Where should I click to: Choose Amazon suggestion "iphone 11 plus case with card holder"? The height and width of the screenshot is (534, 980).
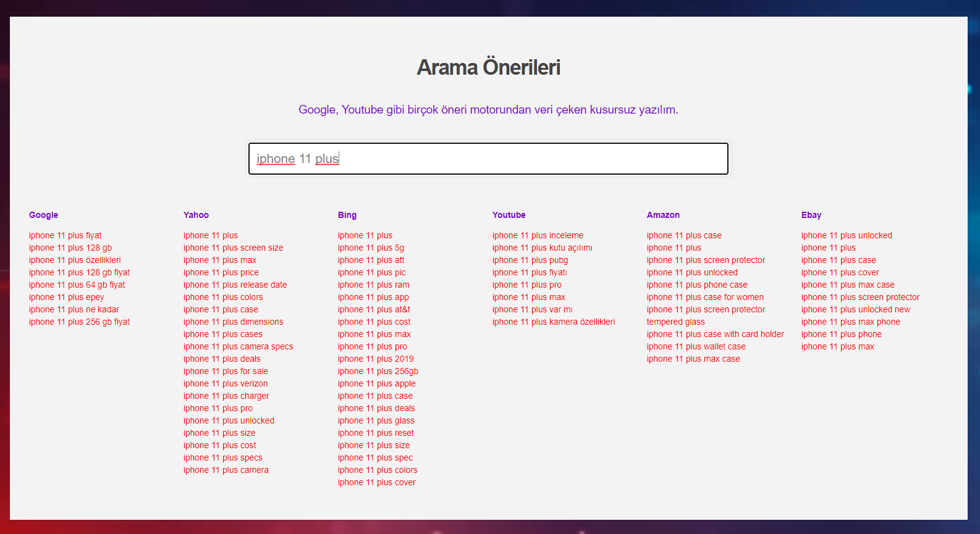716,334
